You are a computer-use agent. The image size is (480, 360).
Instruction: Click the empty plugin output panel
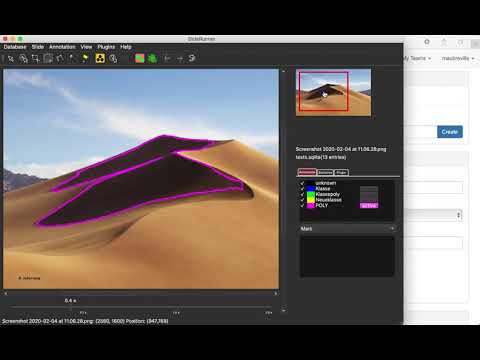pos(347,256)
